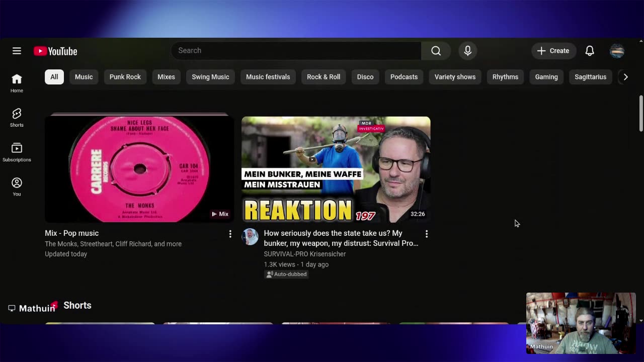
Task: Select the Swing Music filter chip
Action: (210, 77)
